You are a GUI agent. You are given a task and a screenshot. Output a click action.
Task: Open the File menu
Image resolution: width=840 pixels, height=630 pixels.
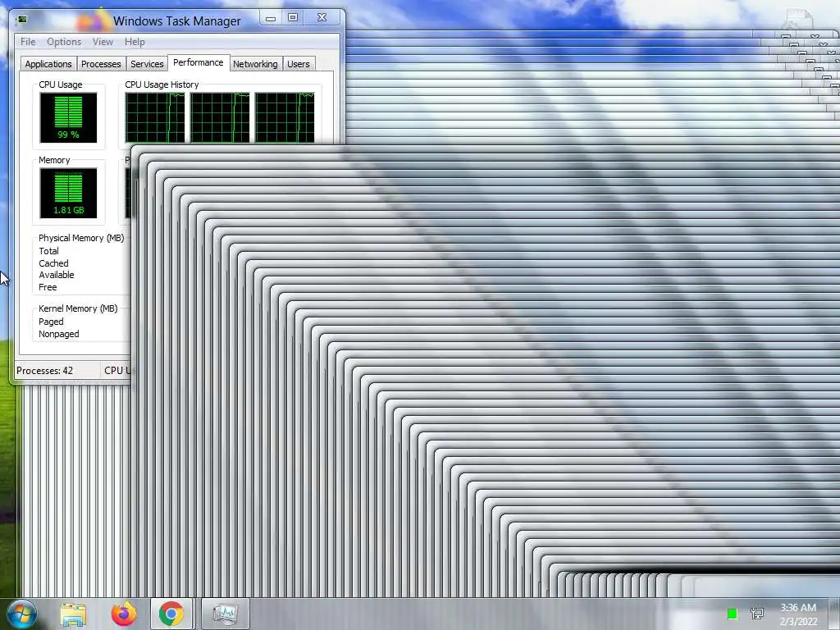point(28,42)
